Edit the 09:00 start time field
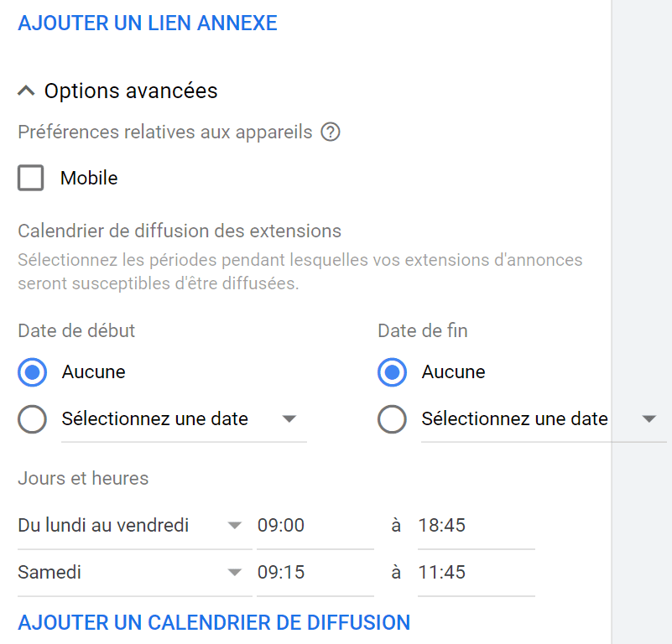This screenshot has width=672, height=644. point(315,526)
